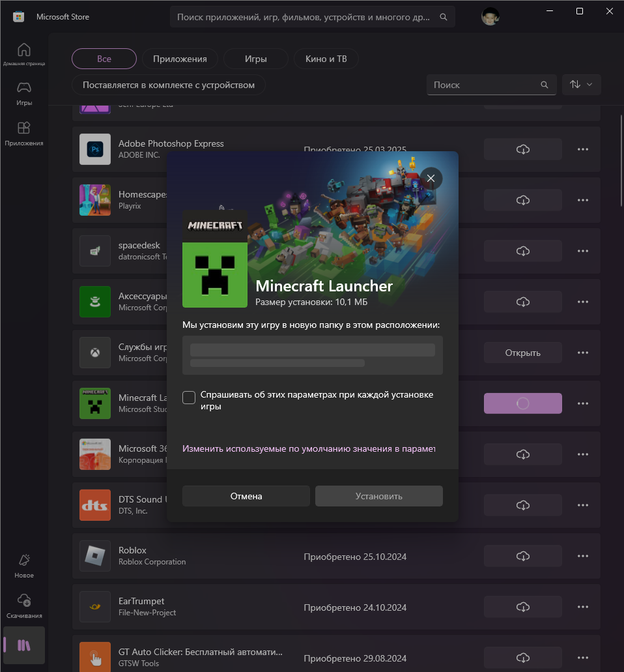This screenshot has width=624, height=672.
Task: Open EarTrumpet app entry title
Action: point(141,602)
